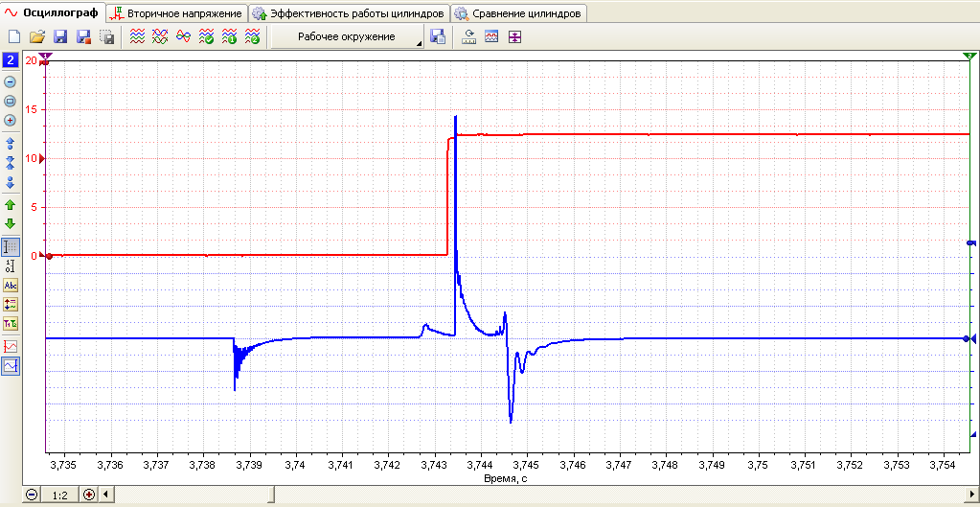Zoom out timeline with bottom minus button
980x507 pixels.
point(32,495)
